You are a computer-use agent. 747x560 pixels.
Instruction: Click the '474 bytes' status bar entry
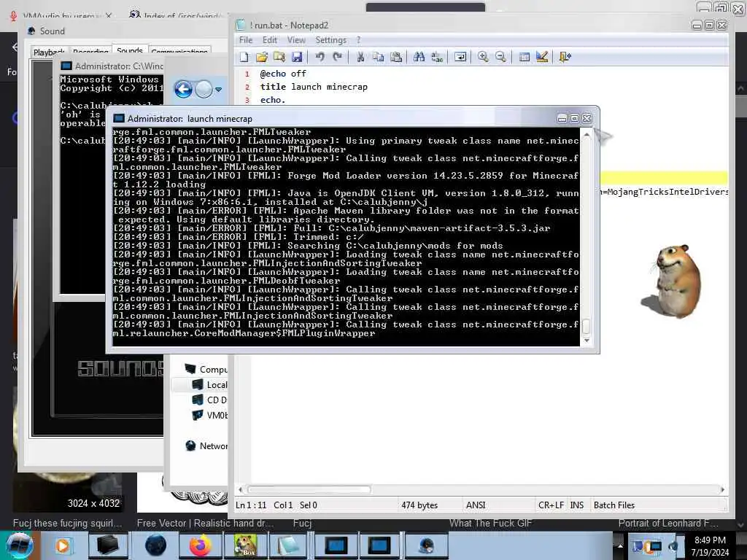point(419,505)
